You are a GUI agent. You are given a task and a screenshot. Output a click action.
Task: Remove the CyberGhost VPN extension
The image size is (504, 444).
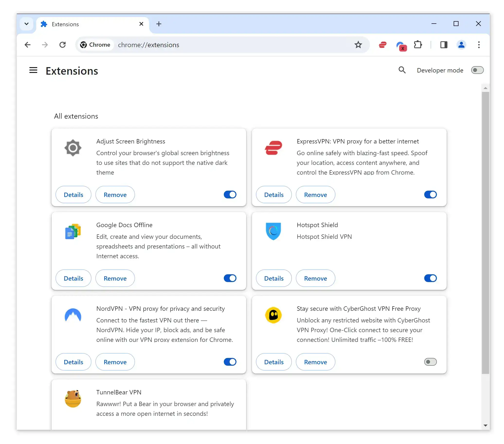(x=316, y=362)
